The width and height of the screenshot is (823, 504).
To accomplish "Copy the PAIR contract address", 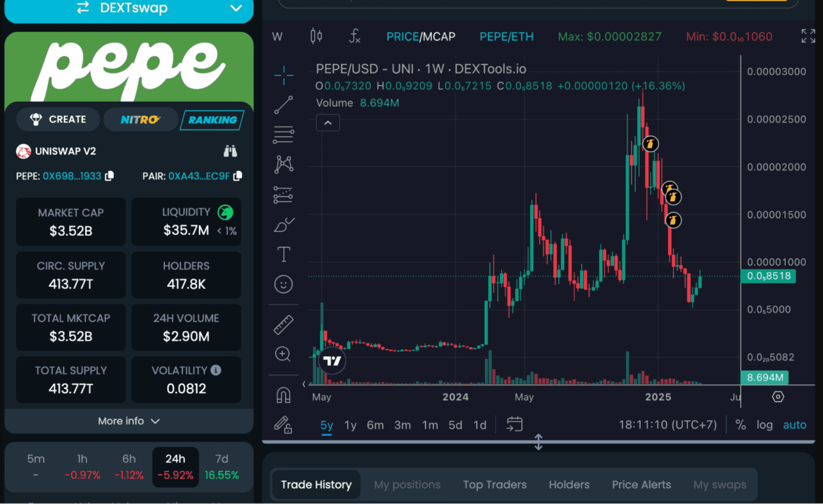I will (x=238, y=176).
